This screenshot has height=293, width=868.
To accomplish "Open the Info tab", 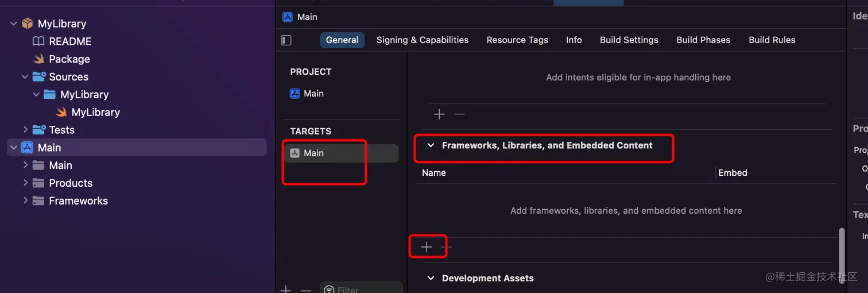I will [574, 40].
